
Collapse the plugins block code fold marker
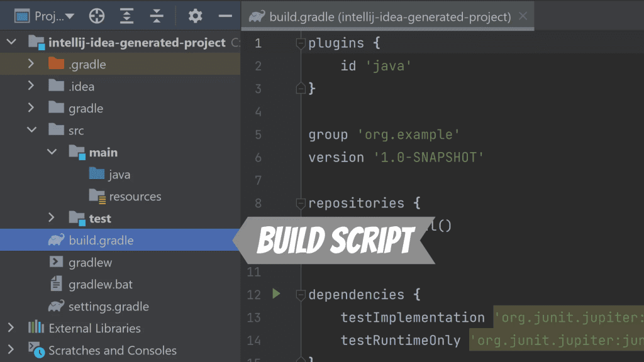tap(300, 43)
